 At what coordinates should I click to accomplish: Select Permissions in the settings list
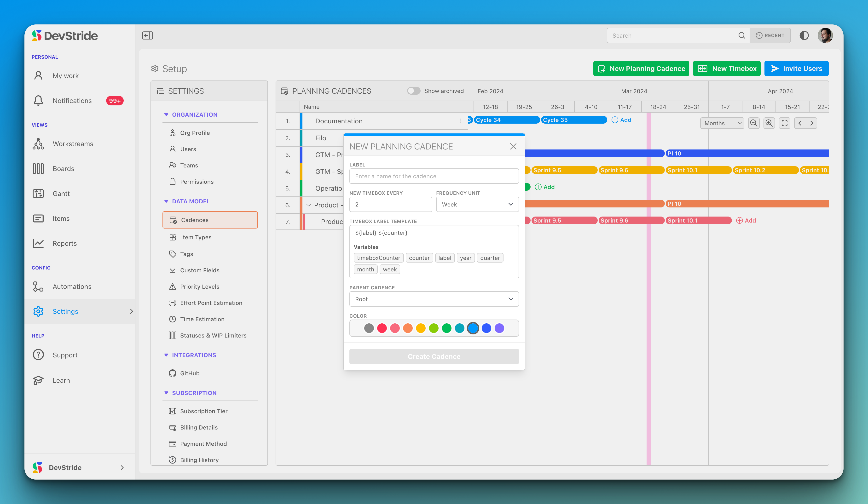point(197,182)
